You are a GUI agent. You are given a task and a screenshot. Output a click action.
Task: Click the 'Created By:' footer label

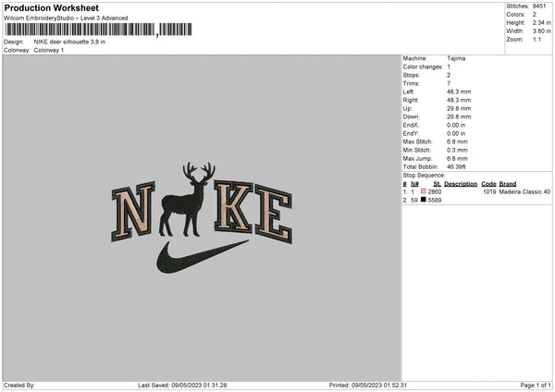point(19,386)
